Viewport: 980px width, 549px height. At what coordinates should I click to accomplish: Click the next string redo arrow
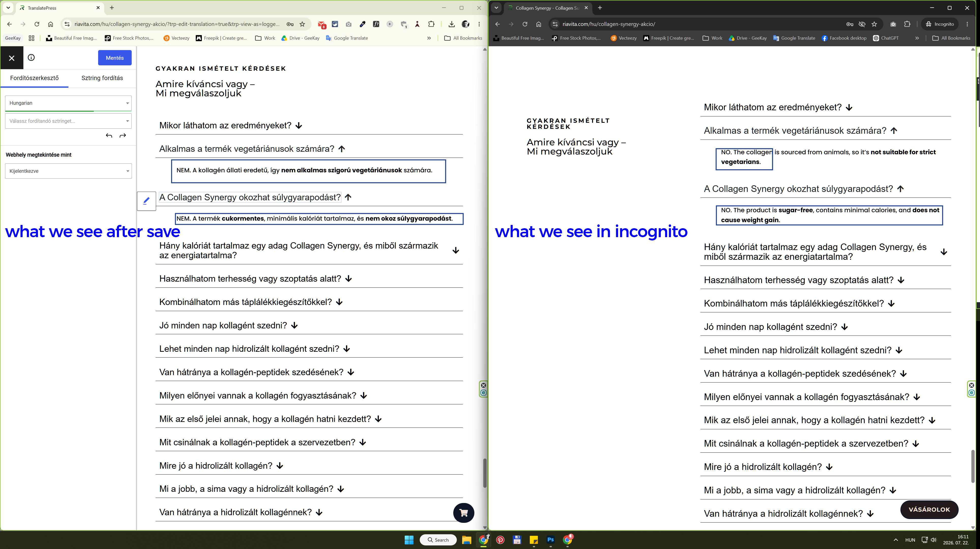[123, 135]
